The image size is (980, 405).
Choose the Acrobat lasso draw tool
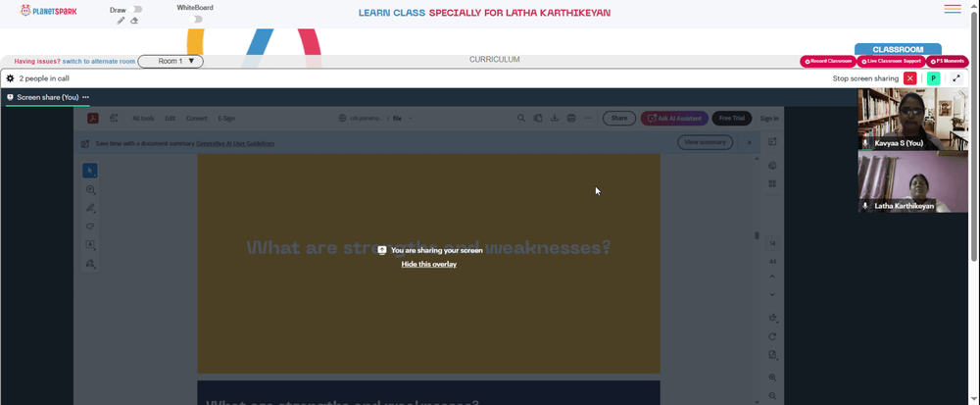(x=90, y=227)
